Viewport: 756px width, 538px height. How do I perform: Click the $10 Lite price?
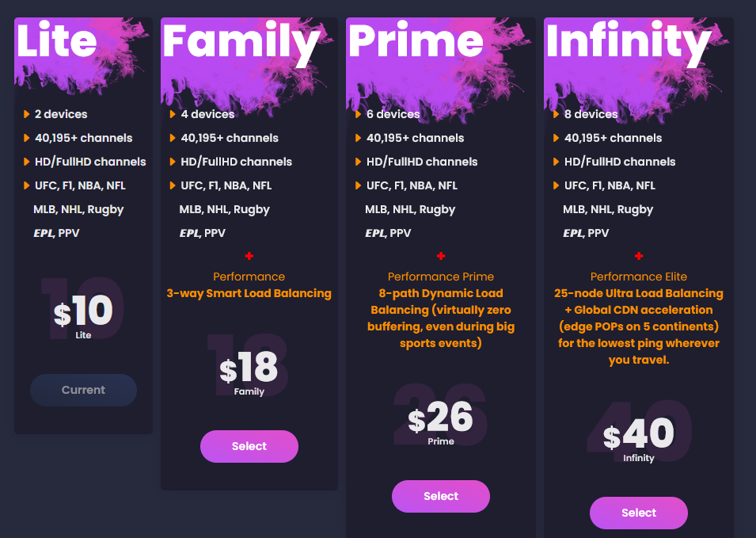tap(83, 312)
